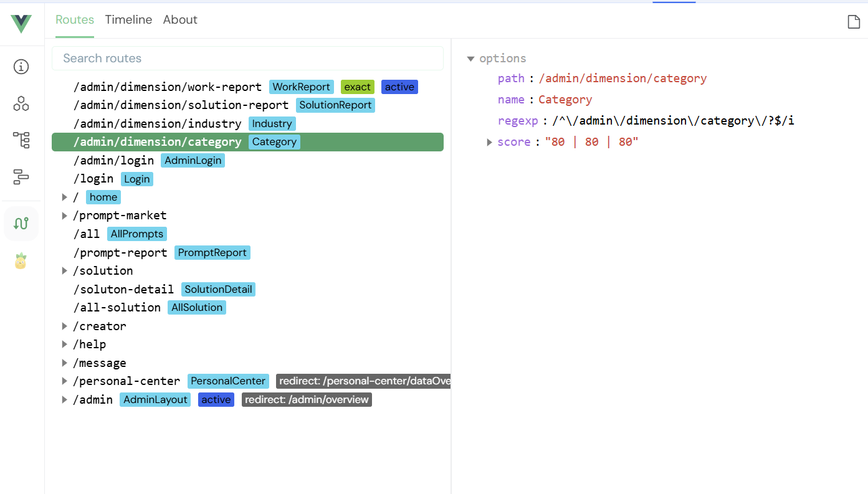Click the Vue logo icon
The width and height of the screenshot is (868, 494).
coord(21,23)
